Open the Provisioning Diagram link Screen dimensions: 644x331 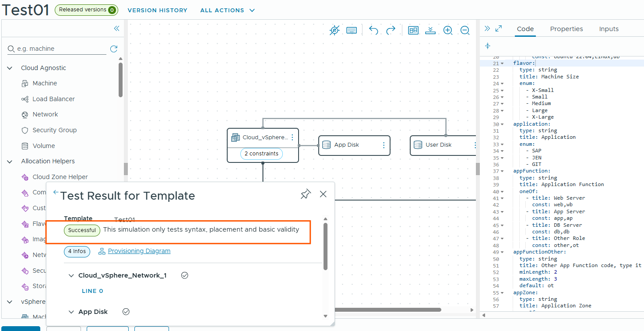pyautogui.click(x=139, y=251)
